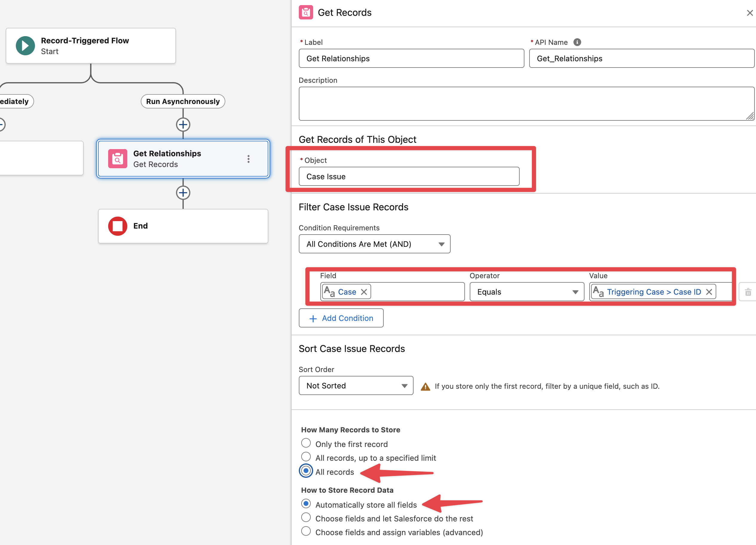This screenshot has width=756, height=545.
Task: Select Only the first record option
Action: 306,443
